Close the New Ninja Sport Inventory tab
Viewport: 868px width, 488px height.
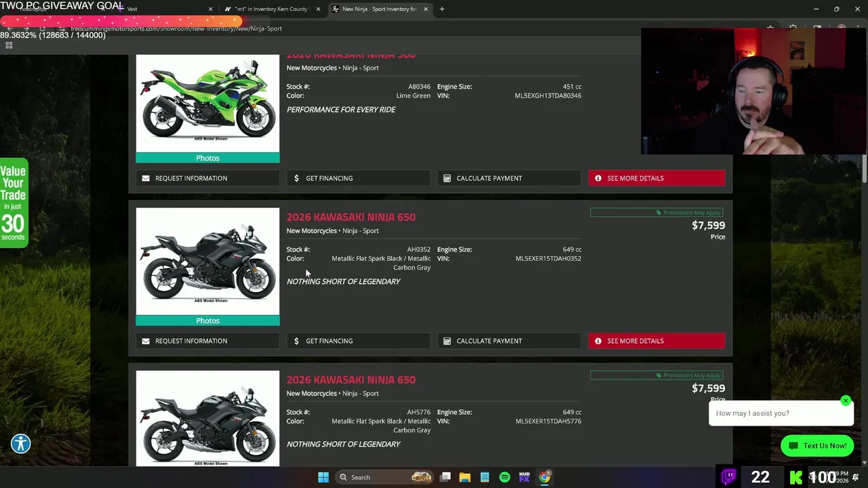[x=426, y=9]
